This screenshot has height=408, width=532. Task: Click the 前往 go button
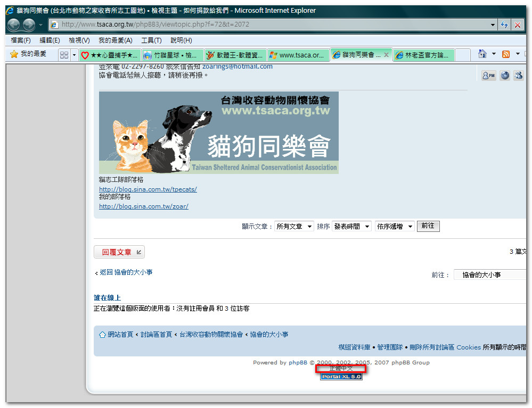pyautogui.click(x=428, y=226)
